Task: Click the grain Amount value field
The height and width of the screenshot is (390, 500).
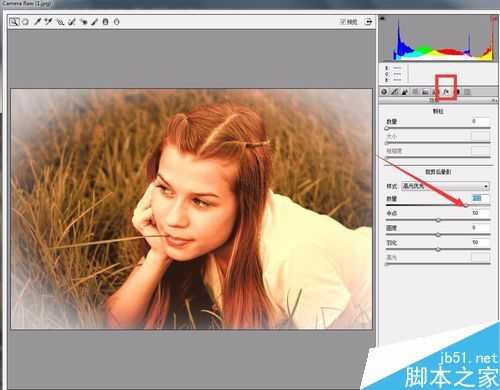Action: click(480, 121)
